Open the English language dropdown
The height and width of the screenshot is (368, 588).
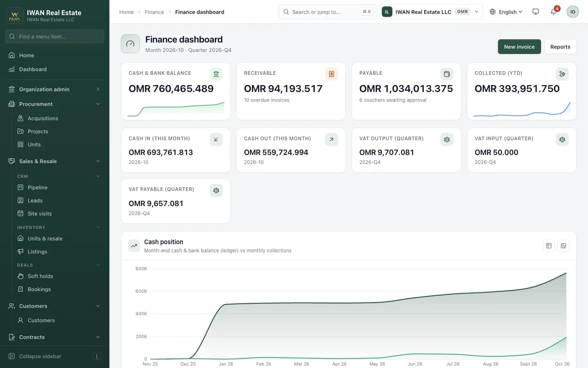[x=506, y=12]
